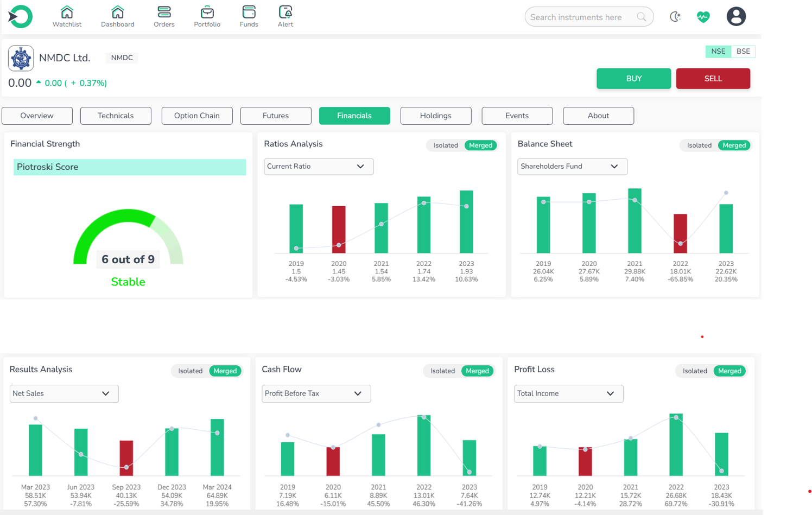Open the Funds icon

[249, 17]
